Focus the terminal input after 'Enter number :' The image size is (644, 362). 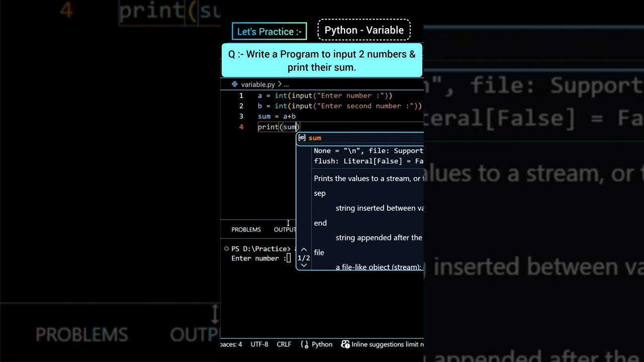289,258
